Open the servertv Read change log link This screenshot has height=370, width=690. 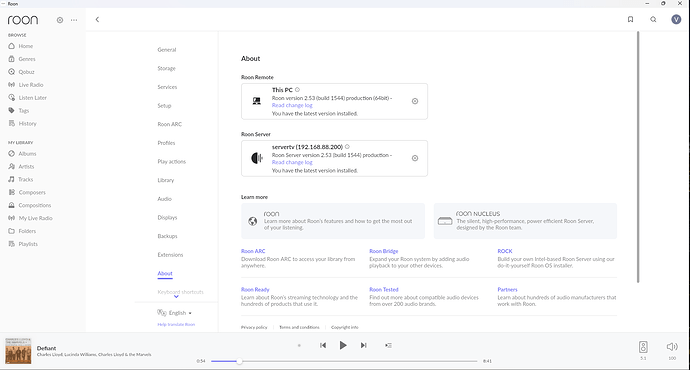[292, 162]
